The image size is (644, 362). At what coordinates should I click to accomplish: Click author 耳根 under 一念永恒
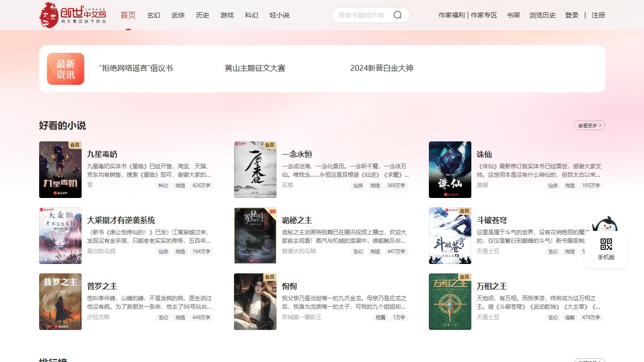click(287, 185)
